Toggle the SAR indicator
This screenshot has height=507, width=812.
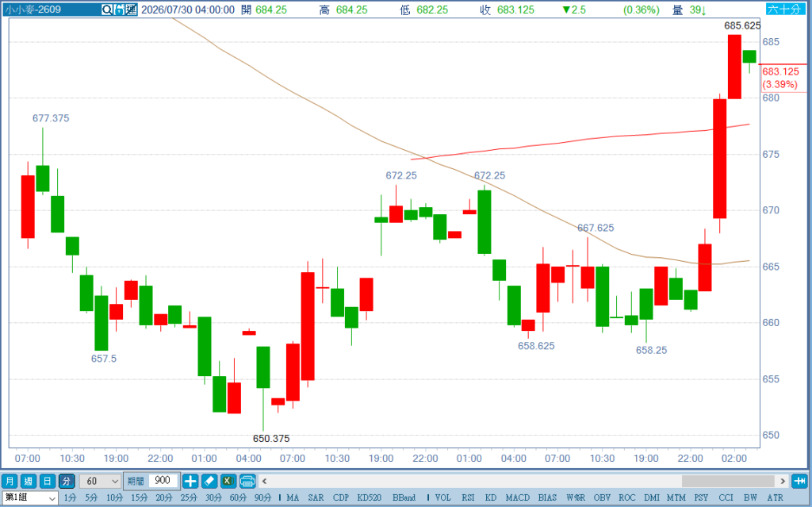[x=316, y=497]
